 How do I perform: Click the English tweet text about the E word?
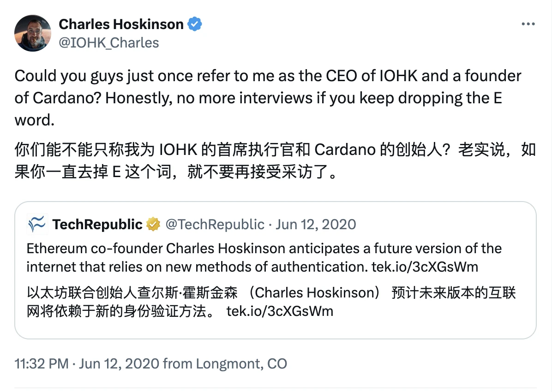[x=268, y=98]
